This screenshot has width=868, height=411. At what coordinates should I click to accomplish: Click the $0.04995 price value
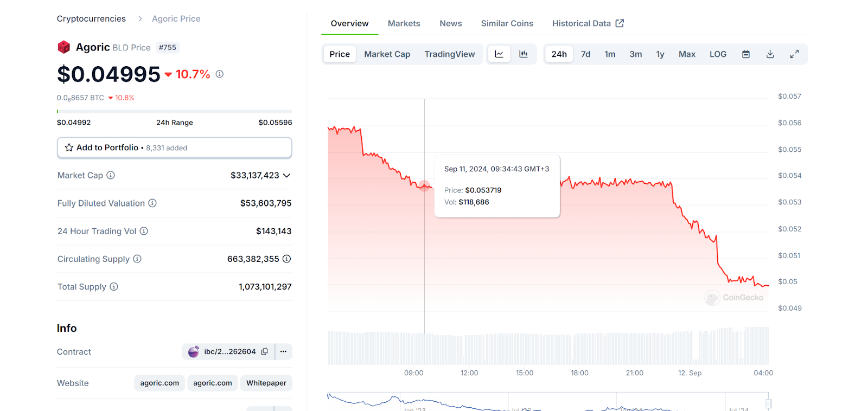point(108,74)
